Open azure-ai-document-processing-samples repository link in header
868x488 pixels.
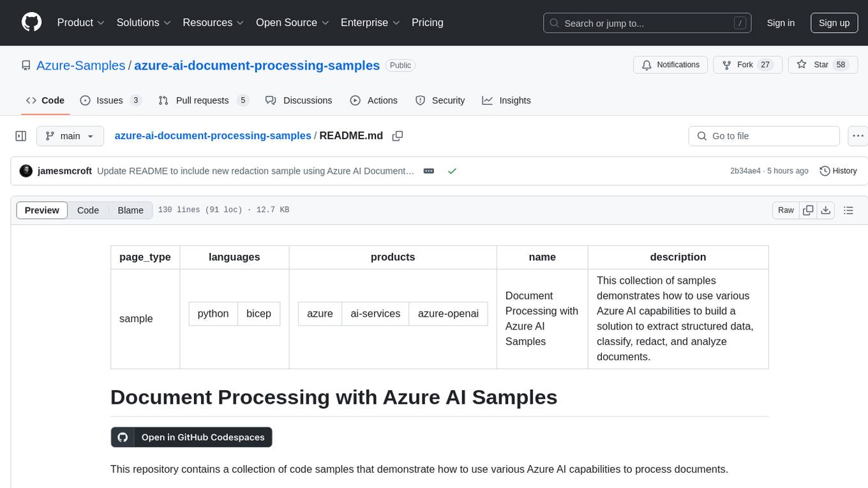tap(257, 65)
